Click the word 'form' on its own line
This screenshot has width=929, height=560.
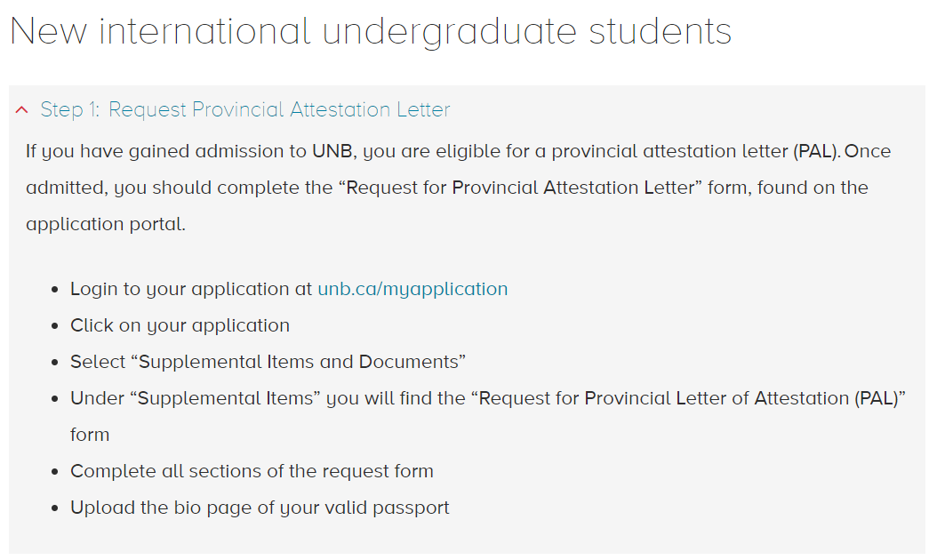90,435
